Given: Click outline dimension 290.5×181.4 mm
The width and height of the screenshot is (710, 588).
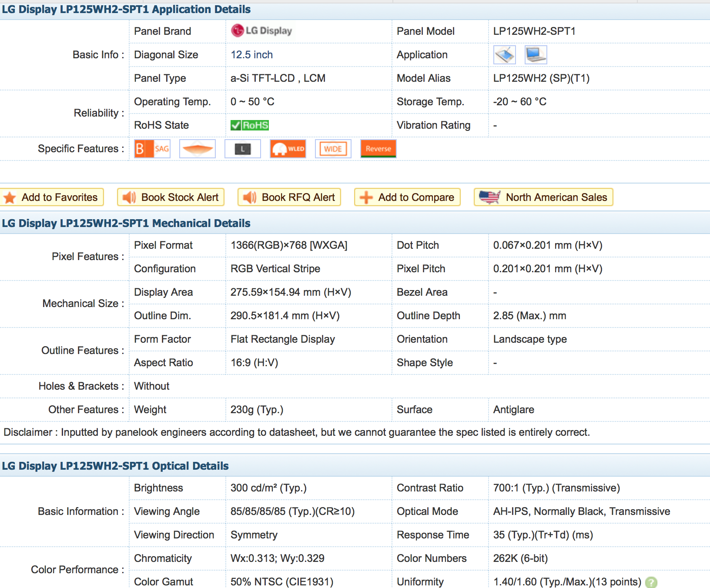Looking at the screenshot, I should [285, 316].
